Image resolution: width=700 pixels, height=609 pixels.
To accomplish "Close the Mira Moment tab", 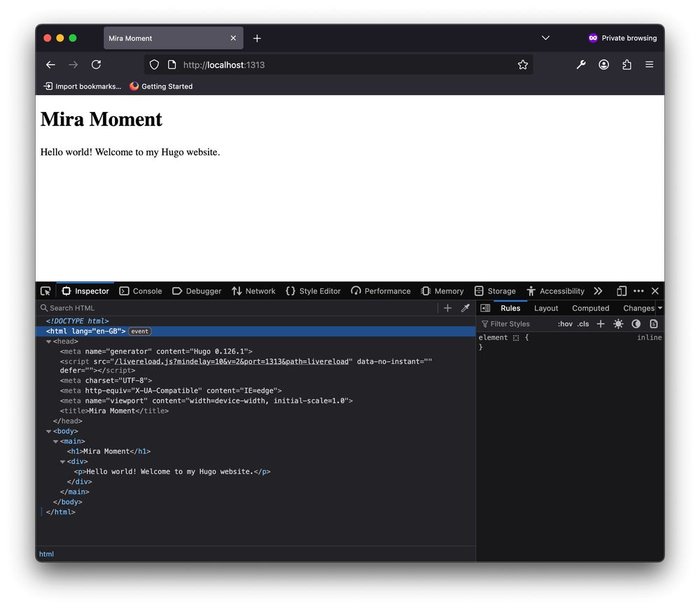I will coord(233,38).
